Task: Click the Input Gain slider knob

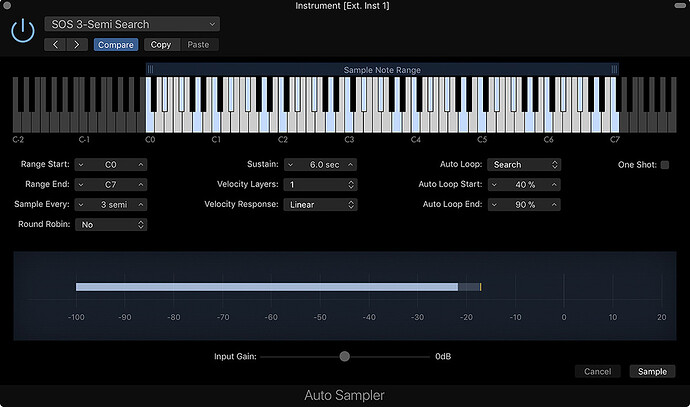Action: (345, 356)
